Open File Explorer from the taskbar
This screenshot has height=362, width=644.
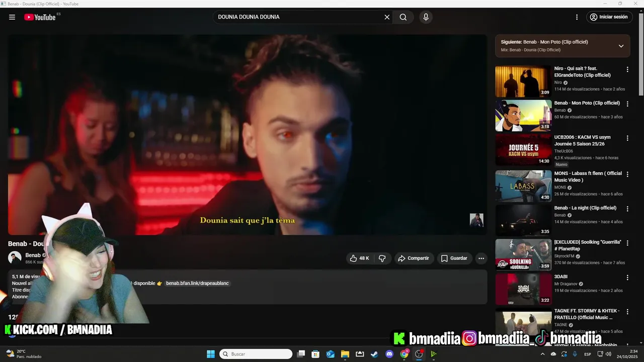coord(345,354)
